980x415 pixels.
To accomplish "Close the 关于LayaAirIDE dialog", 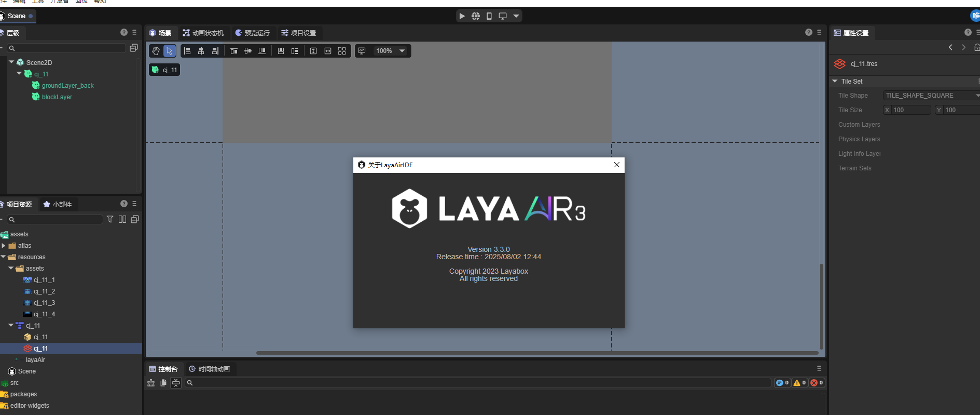I will point(617,165).
